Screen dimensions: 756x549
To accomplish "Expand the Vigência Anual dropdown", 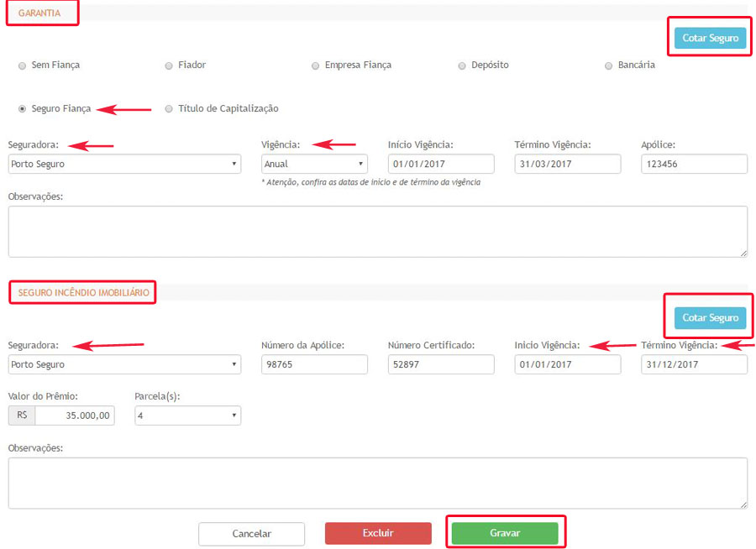I will 314,165.
